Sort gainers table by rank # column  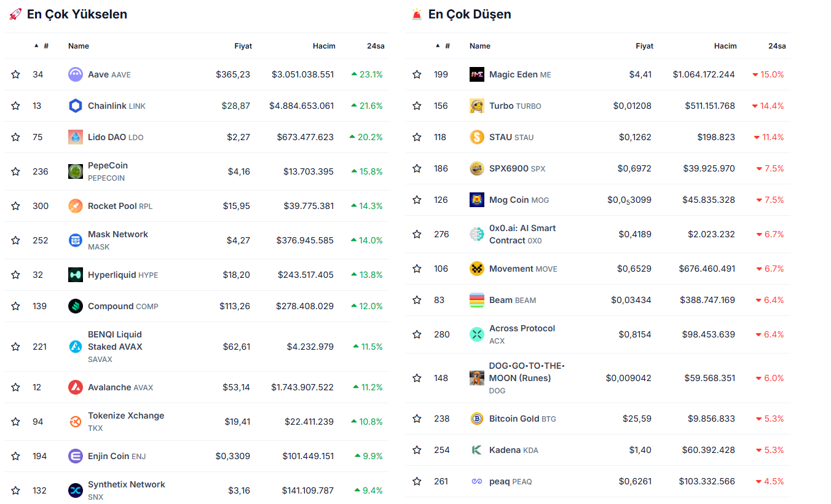click(45, 46)
